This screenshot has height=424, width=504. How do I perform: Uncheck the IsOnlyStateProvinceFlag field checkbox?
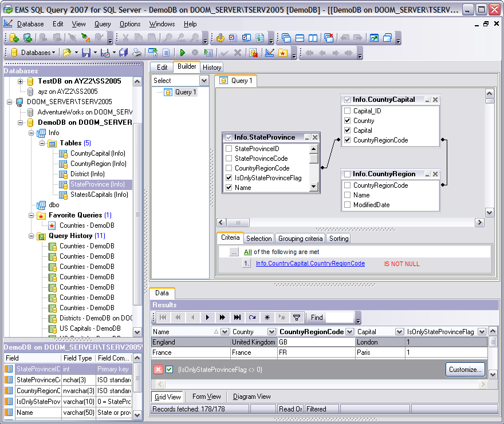(229, 178)
